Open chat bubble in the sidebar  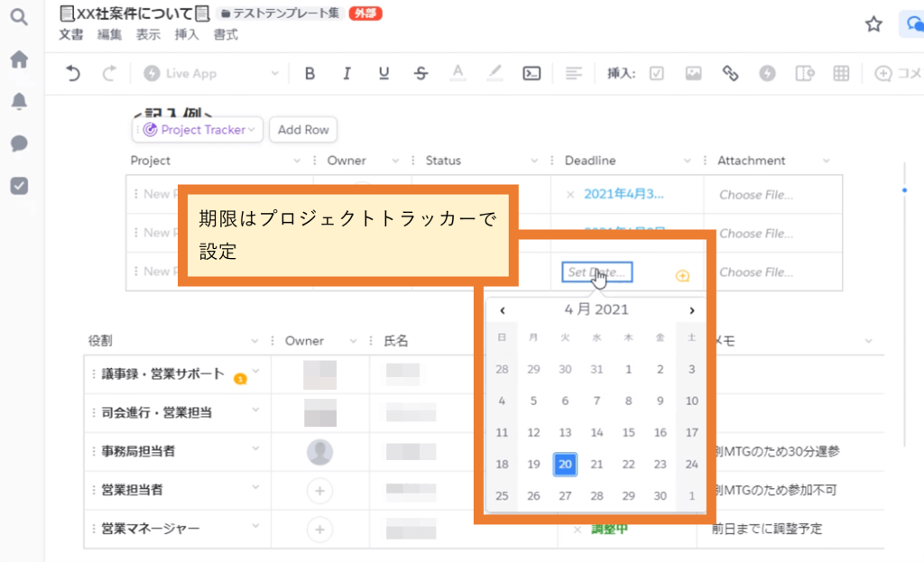click(19, 143)
